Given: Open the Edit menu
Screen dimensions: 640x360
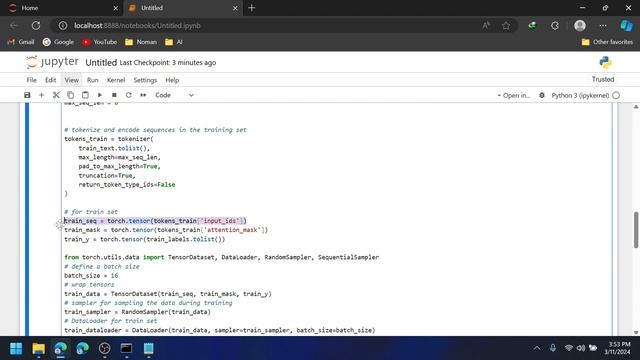Looking at the screenshot, I should pos(51,80).
